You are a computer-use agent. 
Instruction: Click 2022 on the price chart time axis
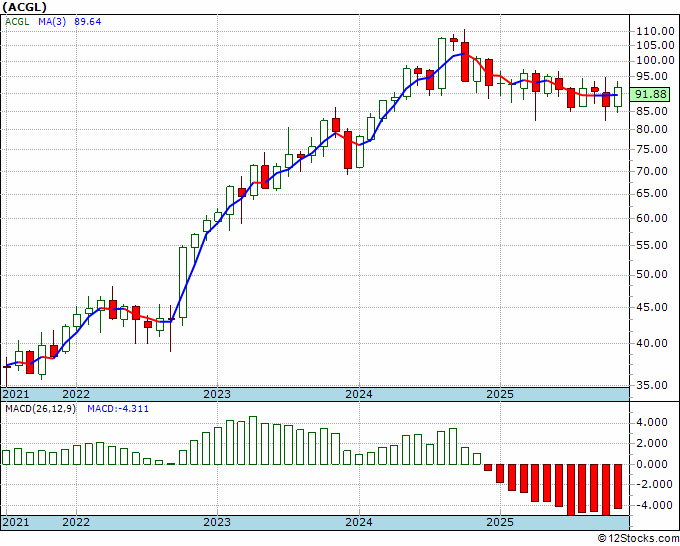tap(76, 394)
